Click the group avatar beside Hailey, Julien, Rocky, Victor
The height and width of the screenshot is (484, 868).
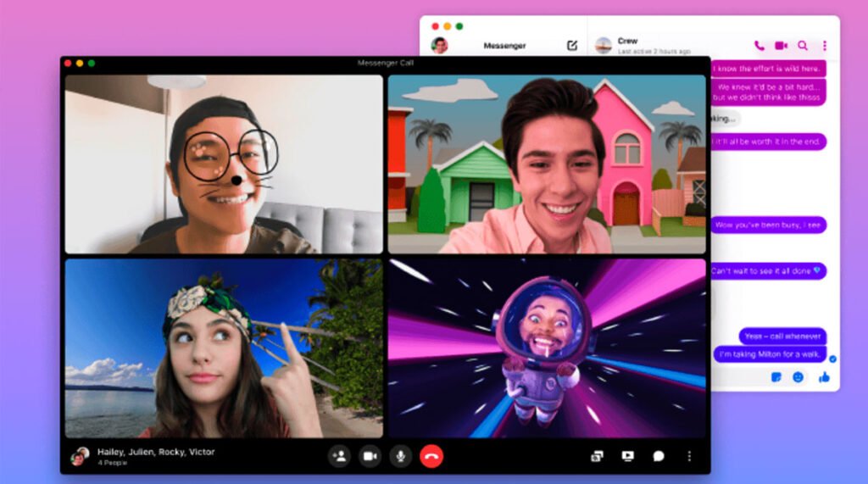80,456
